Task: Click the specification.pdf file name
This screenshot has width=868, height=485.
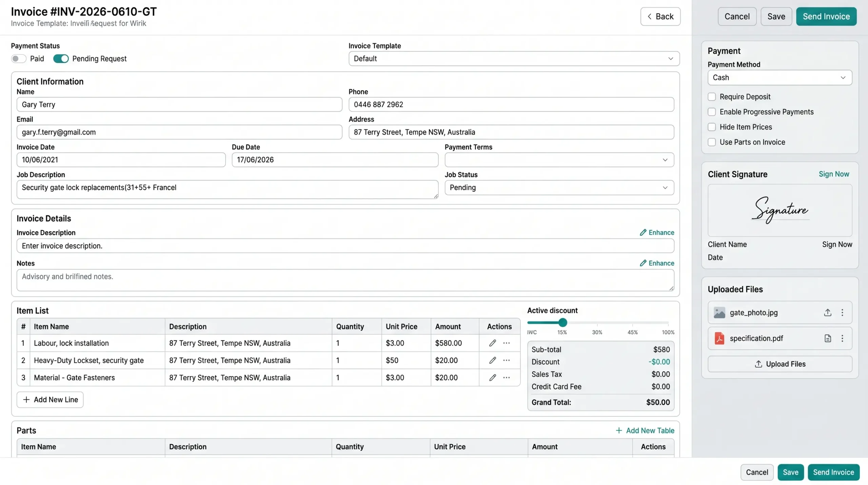Action: click(756, 338)
